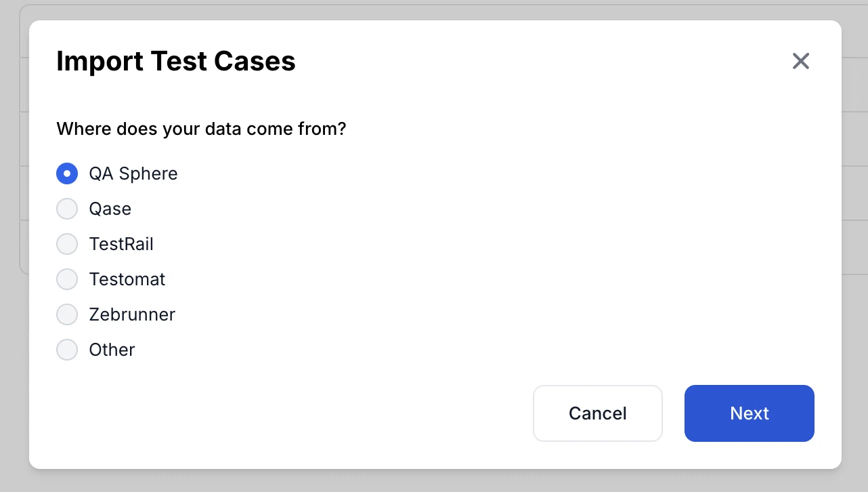Choose the Other data source option
The height and width of the screenshot is (492, 868).
[x=67, y=350]
